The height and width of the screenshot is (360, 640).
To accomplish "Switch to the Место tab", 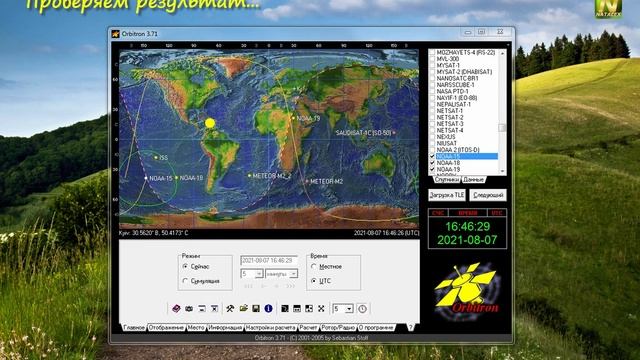I will pyautogui.click(x=196, y=327).
